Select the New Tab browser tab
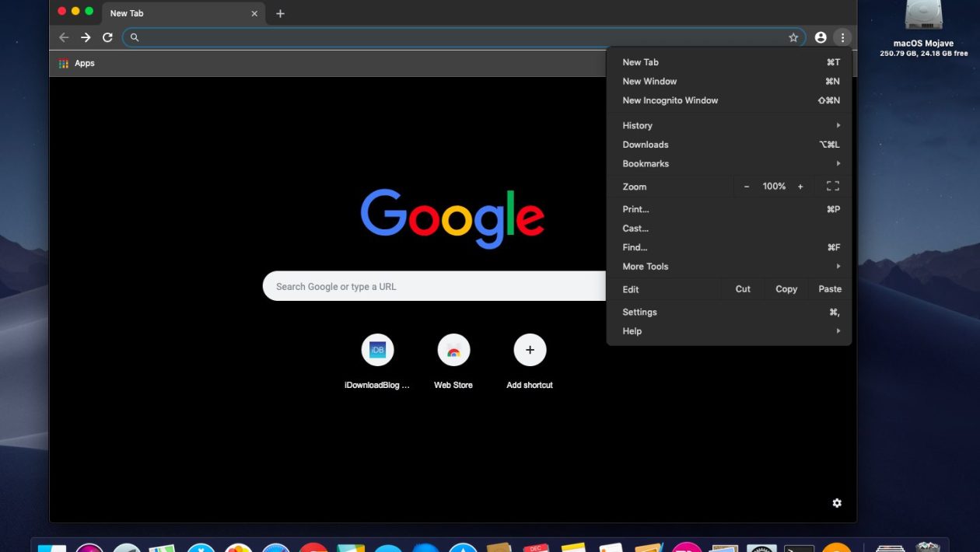This screenshot has width=980, height=552. tap(183, 13)
